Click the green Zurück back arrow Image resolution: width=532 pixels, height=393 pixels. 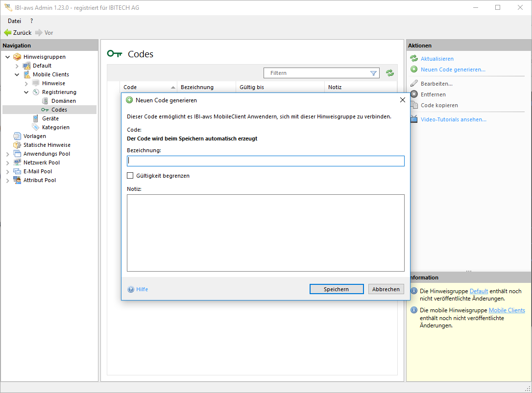pyautogui.click(x=7, y=33)
